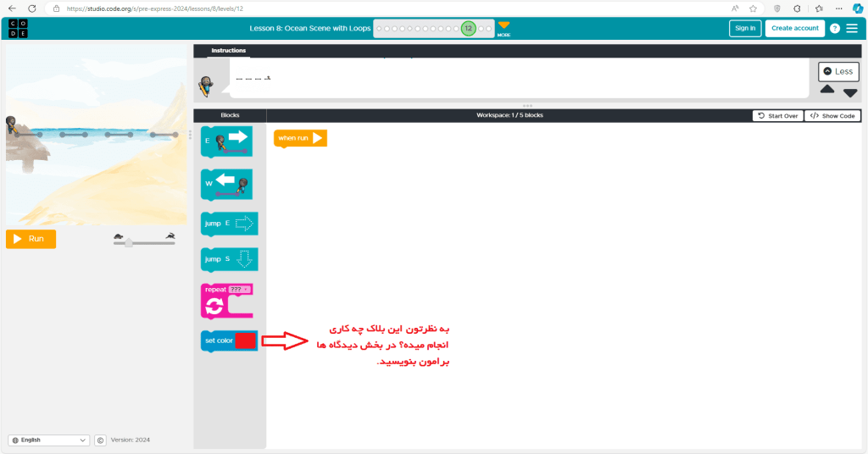
Task: Click the Version: 2024 text
Action: click(130, 440)
